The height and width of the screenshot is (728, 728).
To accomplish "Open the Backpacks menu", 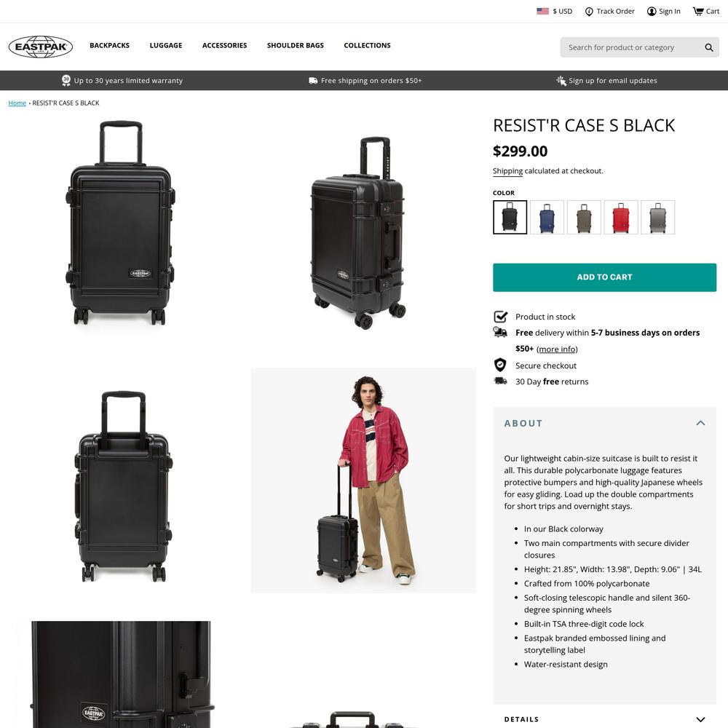I will pos(110,45).
